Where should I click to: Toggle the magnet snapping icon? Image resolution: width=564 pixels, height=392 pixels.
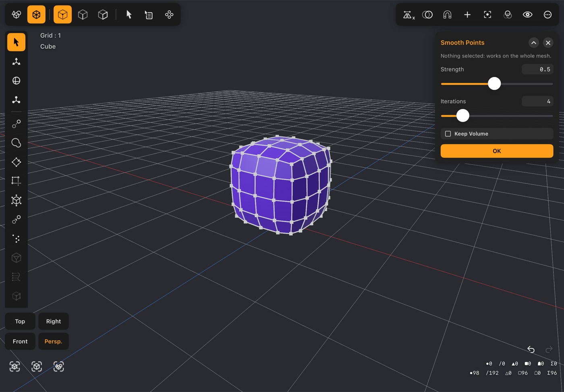447,15
